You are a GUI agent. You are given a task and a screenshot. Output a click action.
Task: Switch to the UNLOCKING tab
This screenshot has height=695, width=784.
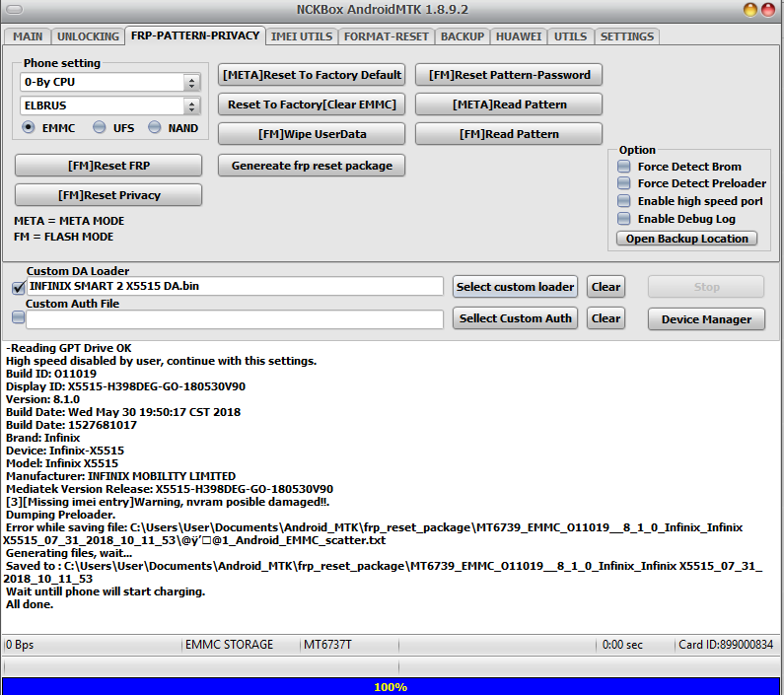(88, 36)
